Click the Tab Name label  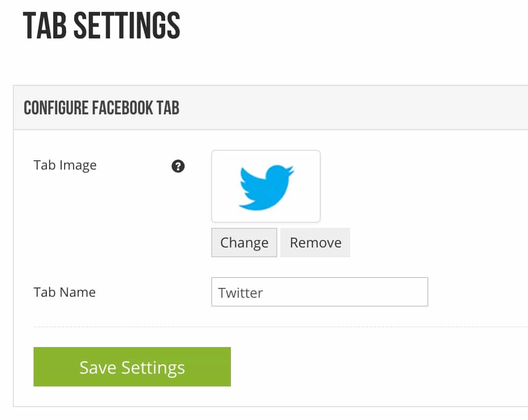pyautogui.click(x=65, y=292)
